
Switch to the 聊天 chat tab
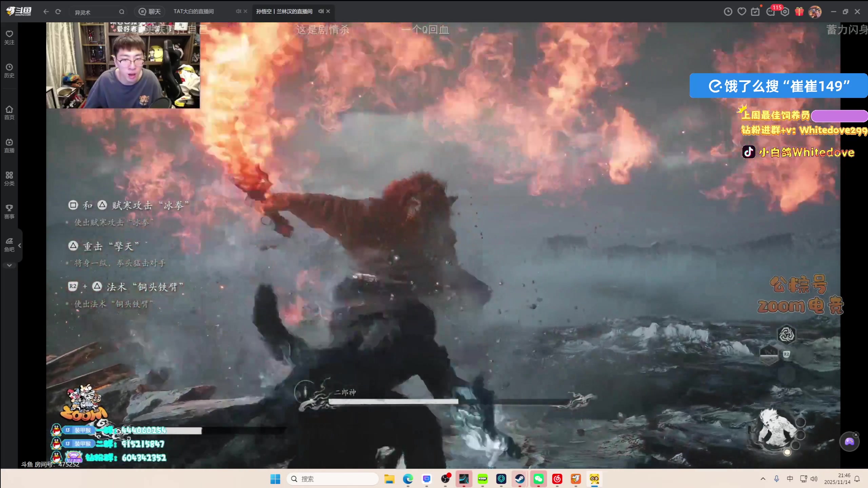150,11
